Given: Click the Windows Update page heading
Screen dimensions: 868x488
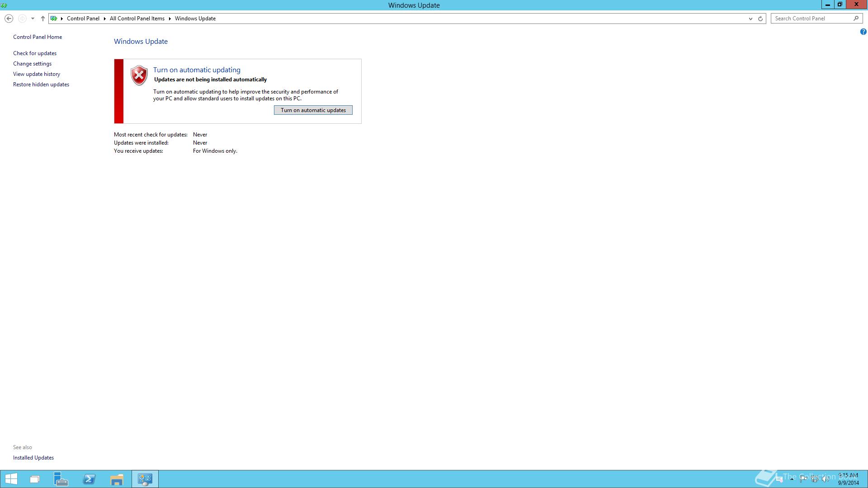Looking at the screenshot, I should tap(141, 42).
